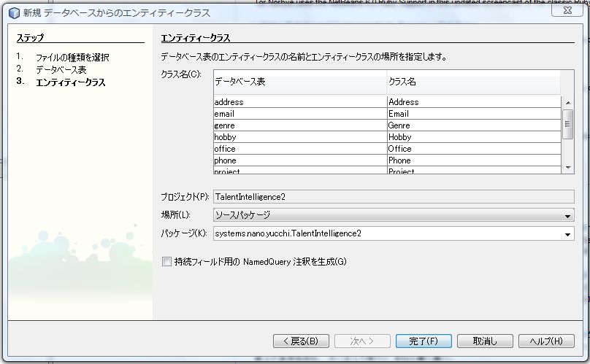
Task: Expand the パッケージ combo box arrow
Action: (x=568, y=233)
